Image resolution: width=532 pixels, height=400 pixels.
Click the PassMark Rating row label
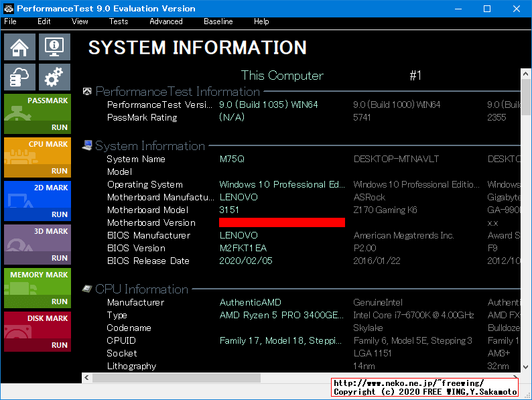142,117
